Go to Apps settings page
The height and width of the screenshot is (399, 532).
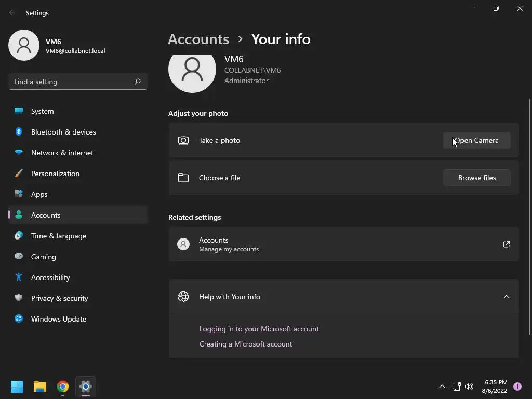click(39, 194)
